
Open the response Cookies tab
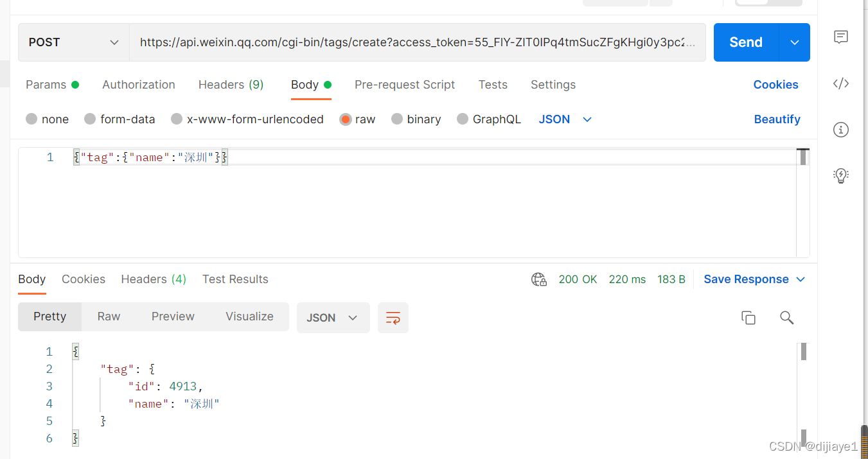coord(84,279)
